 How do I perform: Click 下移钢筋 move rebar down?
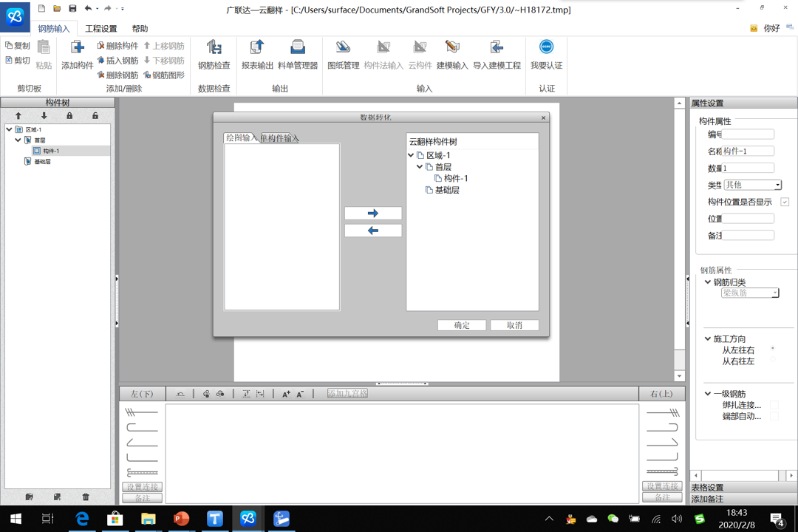coord(164,61)
